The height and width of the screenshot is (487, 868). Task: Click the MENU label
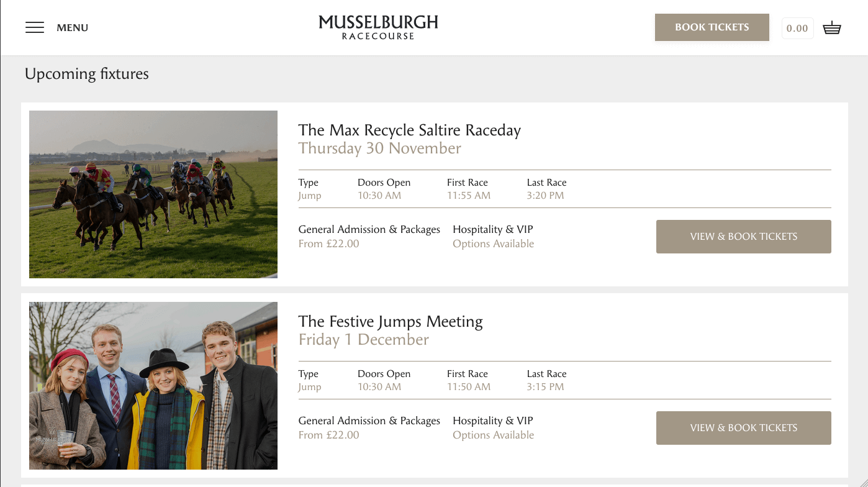pyautogui.click(x=73, y=28)
